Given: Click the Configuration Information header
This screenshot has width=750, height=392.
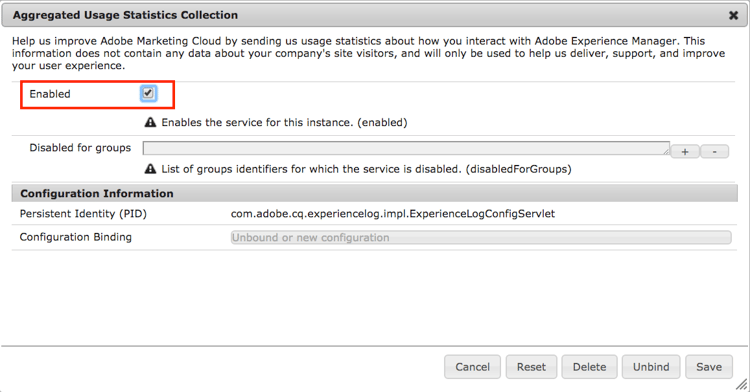Looking at the screenshot, I should click(x=375, y=194).
